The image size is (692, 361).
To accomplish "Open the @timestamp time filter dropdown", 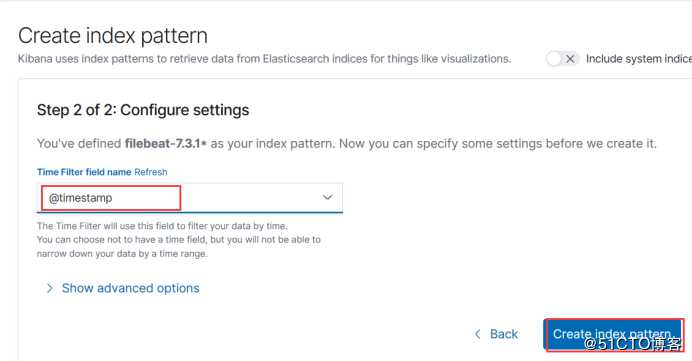I will point(190,198).
